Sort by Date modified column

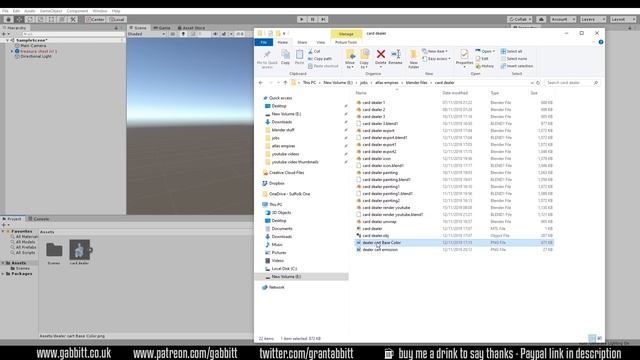coord(455,93)
